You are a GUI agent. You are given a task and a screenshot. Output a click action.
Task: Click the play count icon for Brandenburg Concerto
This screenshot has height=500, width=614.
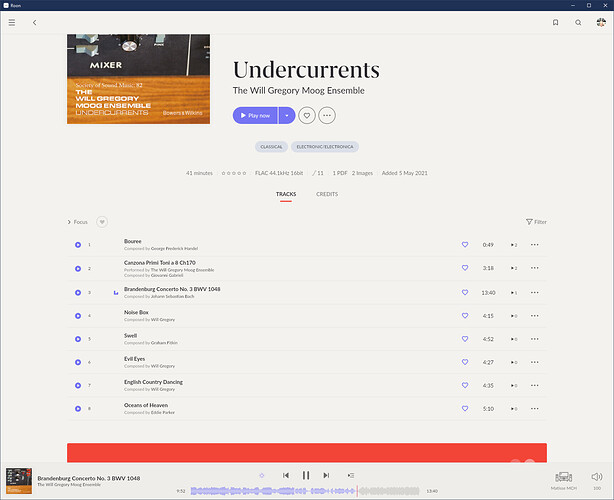514,293
